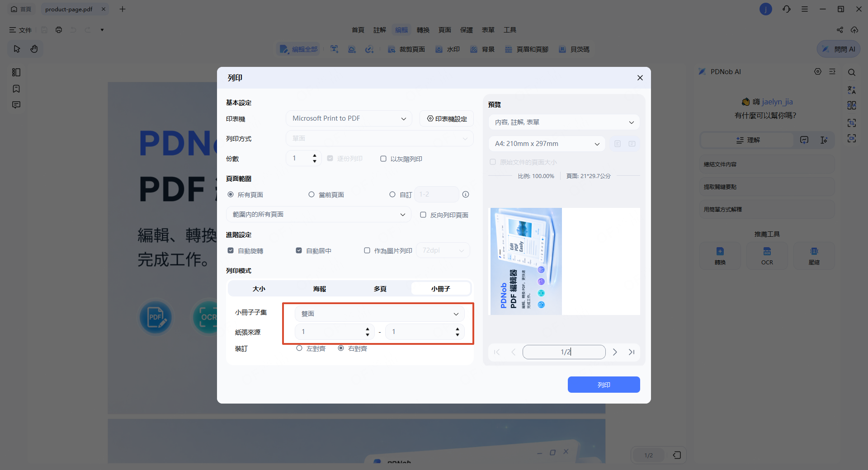Go to previous preview page
This screenshot has height=470, width=868.
point(513,352)
